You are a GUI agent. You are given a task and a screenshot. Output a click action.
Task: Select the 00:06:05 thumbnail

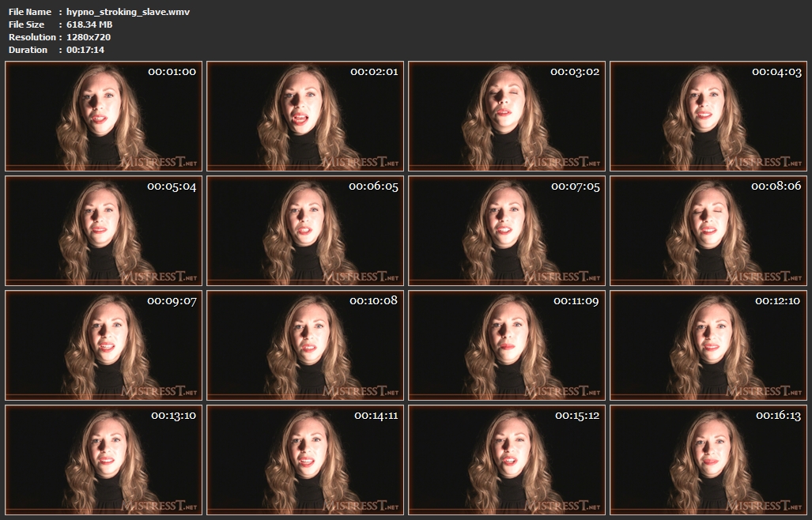[x=305, y=231]
